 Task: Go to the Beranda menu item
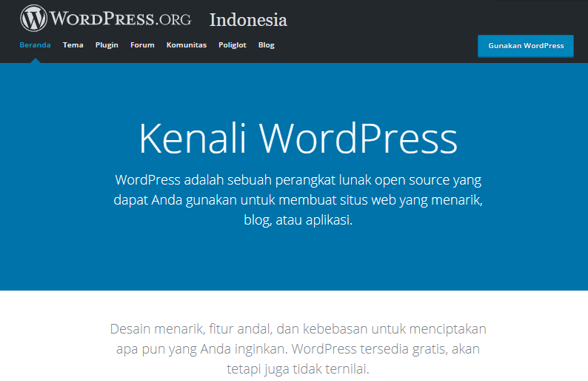pyautogui.click(x=35, y=45)
